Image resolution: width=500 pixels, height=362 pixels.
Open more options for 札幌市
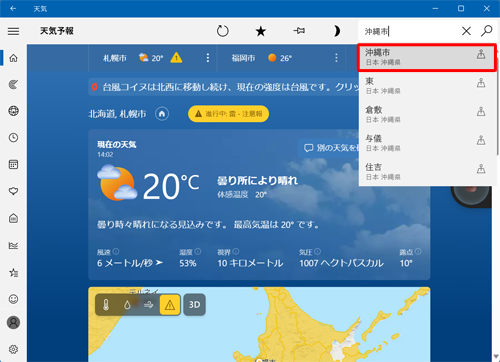[x=208, y=58]
